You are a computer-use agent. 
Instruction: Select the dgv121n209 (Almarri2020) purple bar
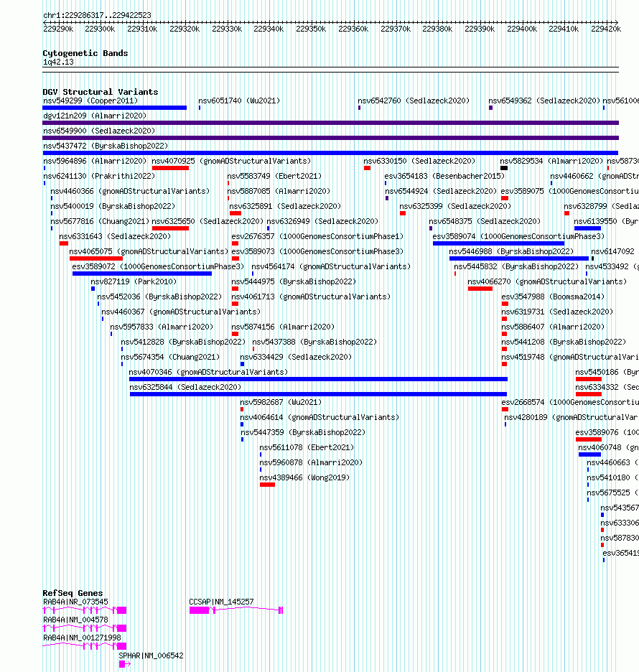click(x=330, y=123)
